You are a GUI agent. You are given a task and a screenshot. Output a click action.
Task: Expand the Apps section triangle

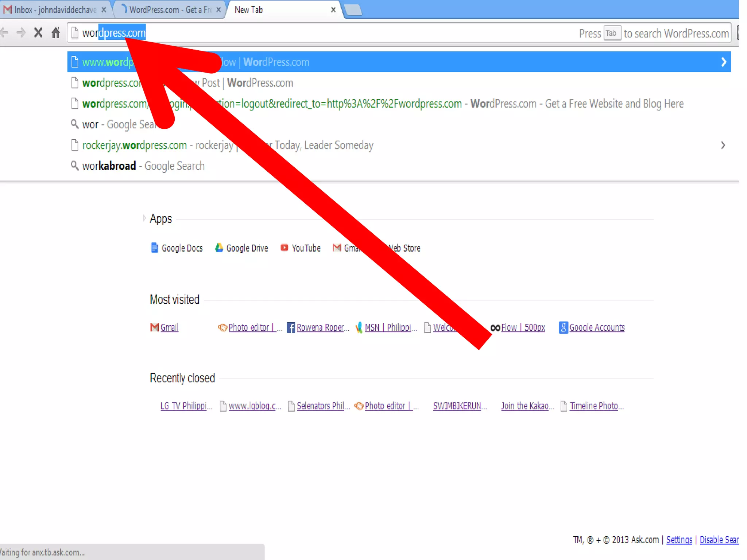144,218
